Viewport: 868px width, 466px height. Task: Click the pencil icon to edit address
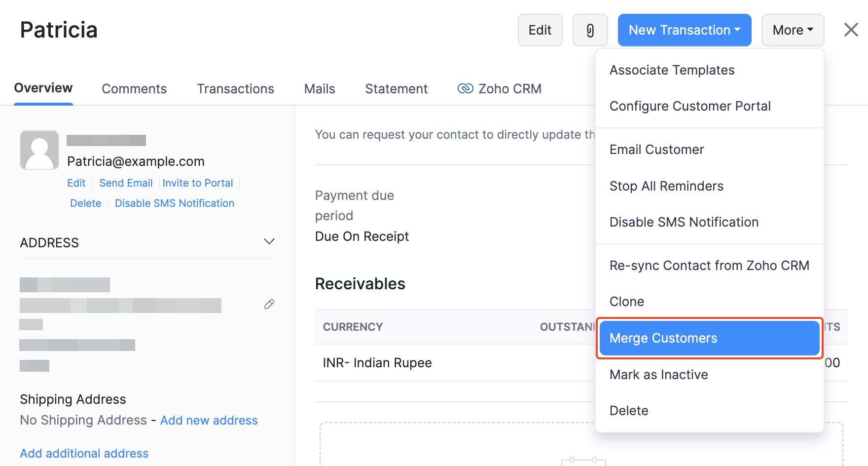coord(269,304)
